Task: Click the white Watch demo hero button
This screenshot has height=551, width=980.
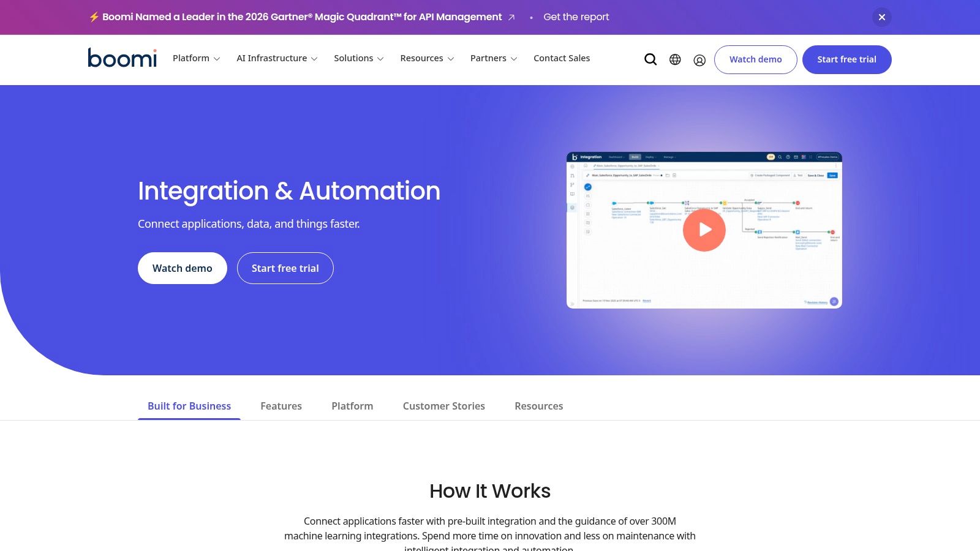Action: click(183, 268)
